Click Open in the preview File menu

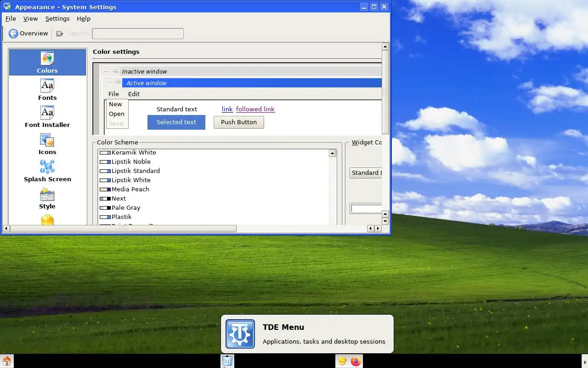coord(117,114)
